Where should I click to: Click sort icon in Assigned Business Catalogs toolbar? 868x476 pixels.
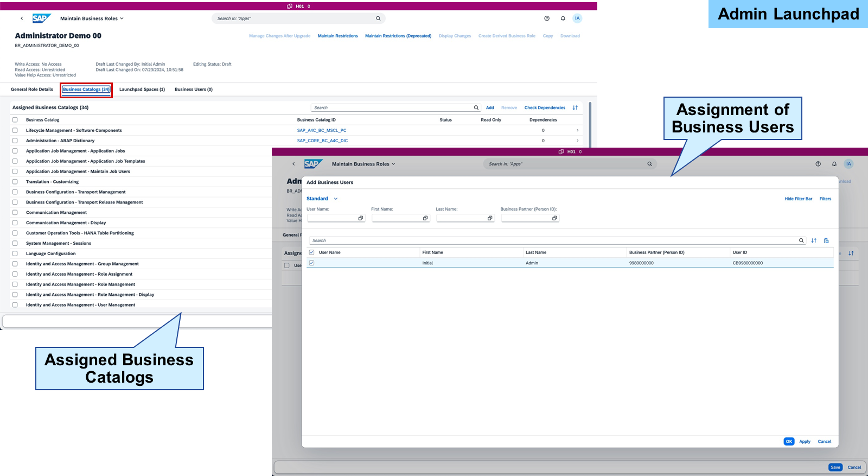click(575, 107)
